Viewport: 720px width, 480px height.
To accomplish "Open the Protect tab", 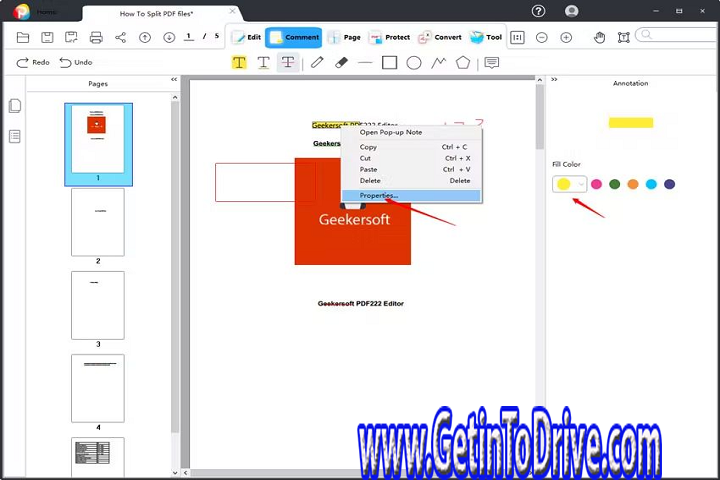I will click(389, 37).
